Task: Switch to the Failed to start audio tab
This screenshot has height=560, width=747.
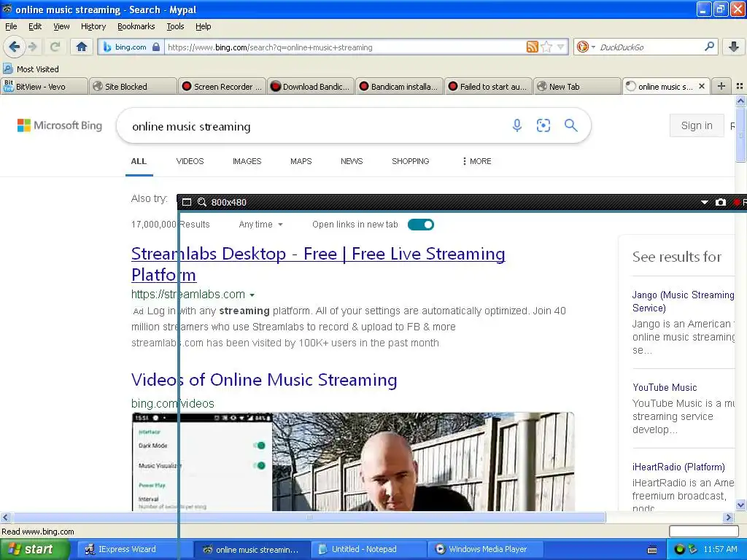Action: click(488, 86)
